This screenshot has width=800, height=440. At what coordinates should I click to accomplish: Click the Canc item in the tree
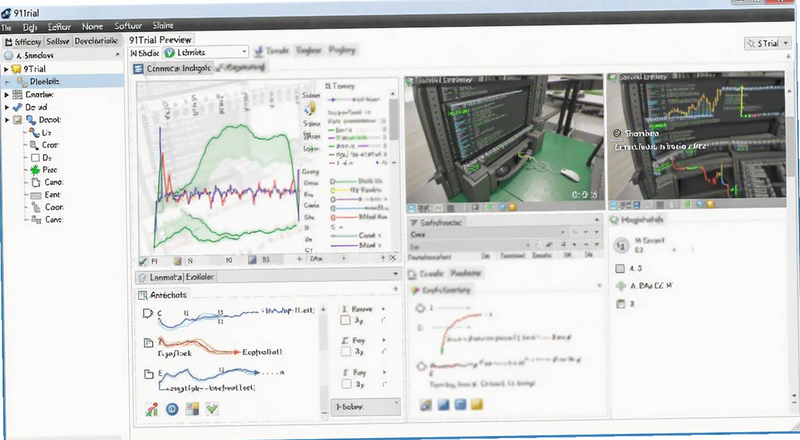coord(54,219)
